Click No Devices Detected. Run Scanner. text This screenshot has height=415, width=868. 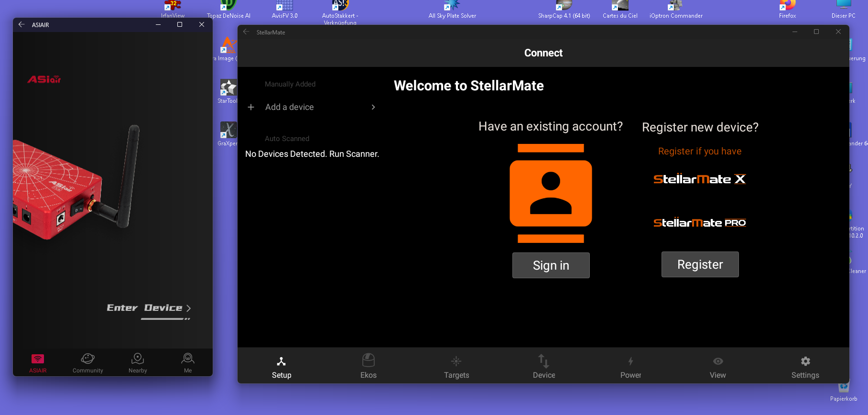coord(312,154)
